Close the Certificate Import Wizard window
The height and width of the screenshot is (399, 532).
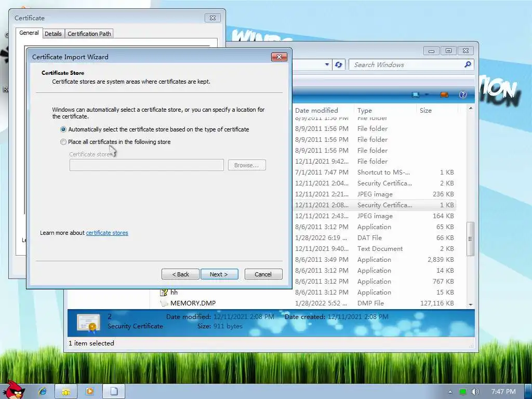point(279,57)
